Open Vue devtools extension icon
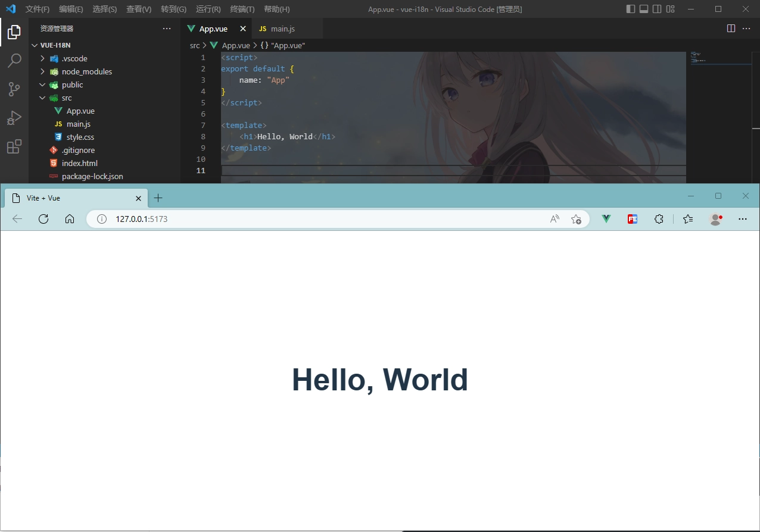This screenshot has width=760, height=532. 606,219
